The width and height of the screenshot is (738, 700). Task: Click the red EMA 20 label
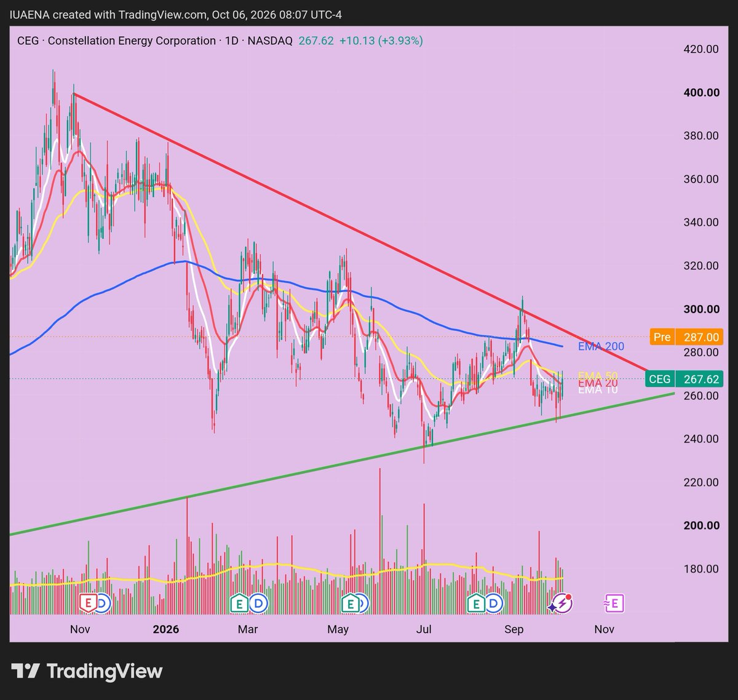click(598, 383)
